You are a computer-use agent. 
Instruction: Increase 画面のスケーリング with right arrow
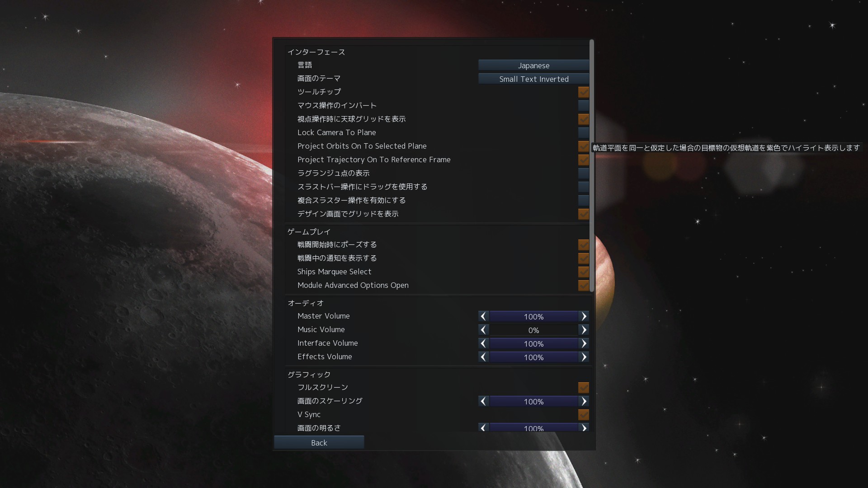(584, 401)
